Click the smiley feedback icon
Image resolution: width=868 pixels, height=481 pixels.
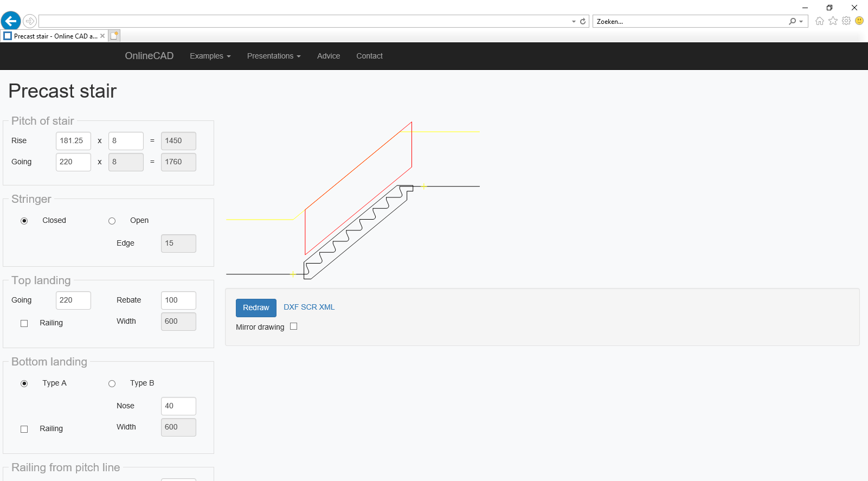[859, 21]
